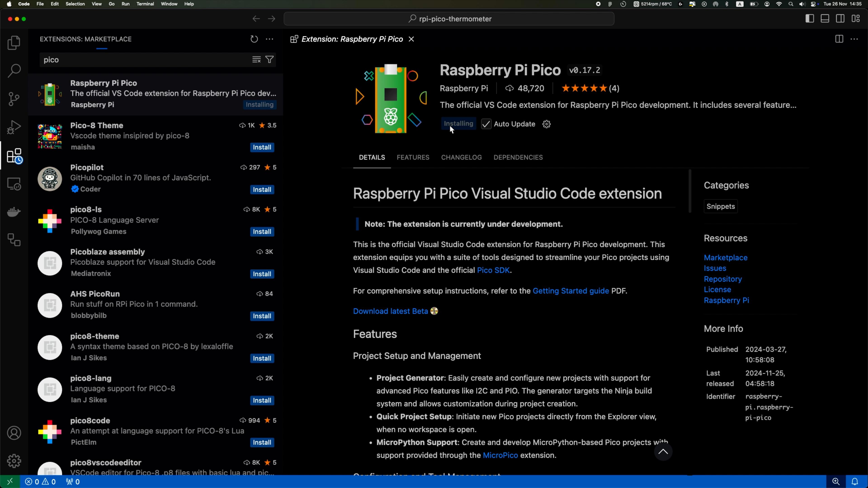This screenshot has height=488, width=868.
Task: Open the Terminal menu
Action: [145, 4]
